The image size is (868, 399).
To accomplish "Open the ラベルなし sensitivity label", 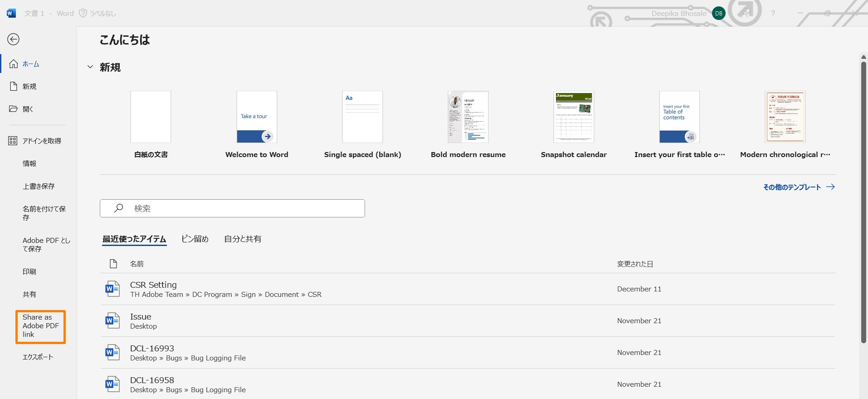I will click(x=98, y=14).
